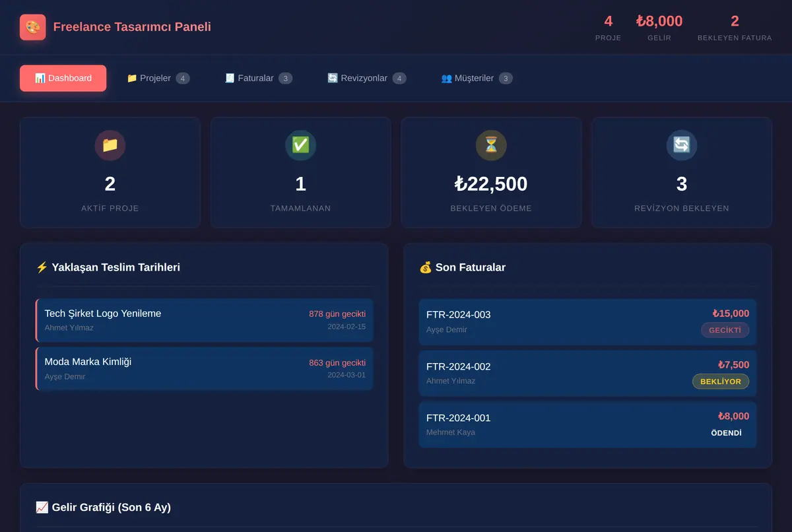Open invoice FTR-2024-002
The height and width of the screenshot is (532, 792).
tap(587, 374)
